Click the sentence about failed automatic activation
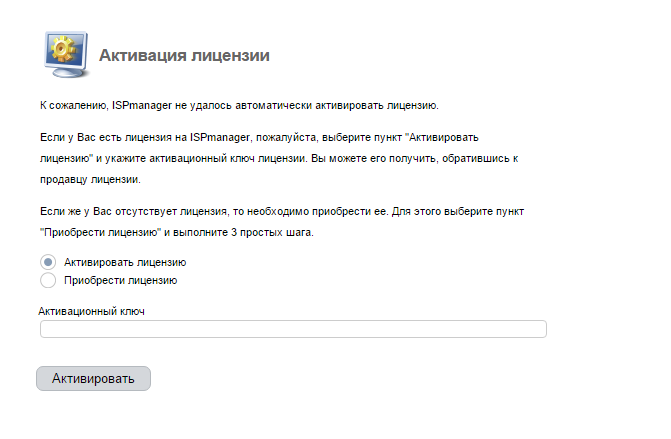Viewport: 671px width, 439px height. click(x=239, y=105)
